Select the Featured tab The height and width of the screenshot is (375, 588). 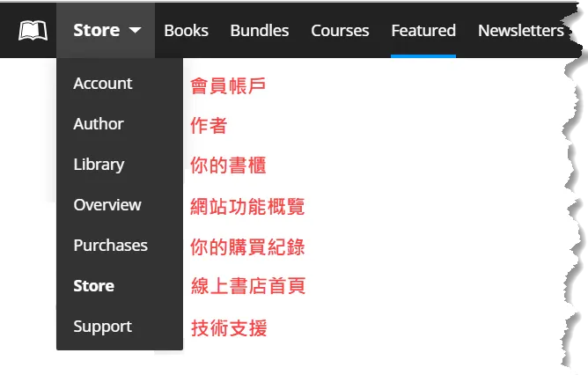click(x=423, y=31)
